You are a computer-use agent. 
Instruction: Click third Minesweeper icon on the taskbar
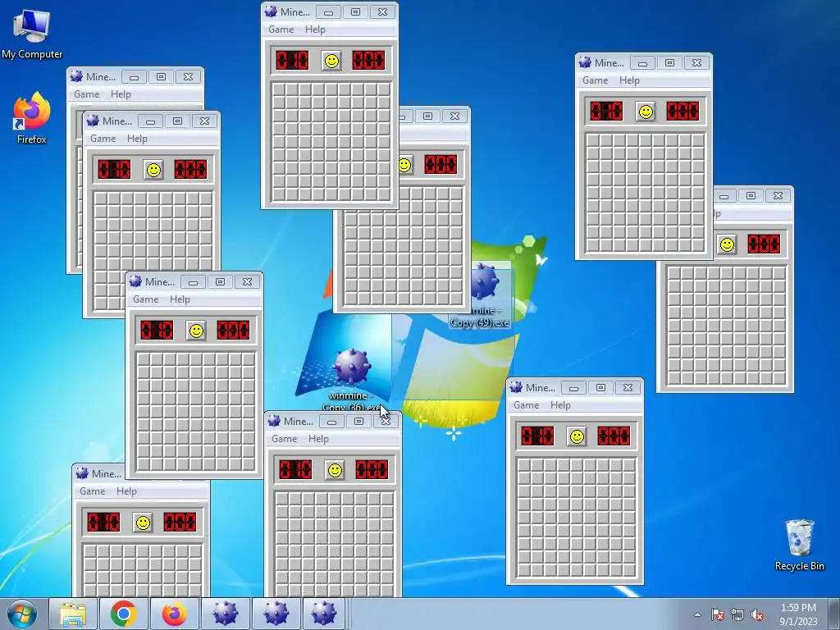coord(324,614)
